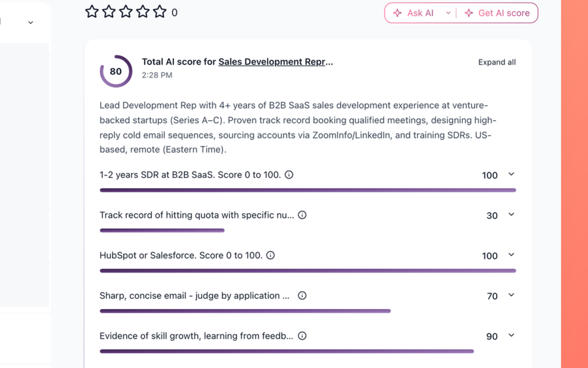The image size is (588, 368).
Task: Click 'Sharp, concise email' criterion label
Action: pos(194,296)
